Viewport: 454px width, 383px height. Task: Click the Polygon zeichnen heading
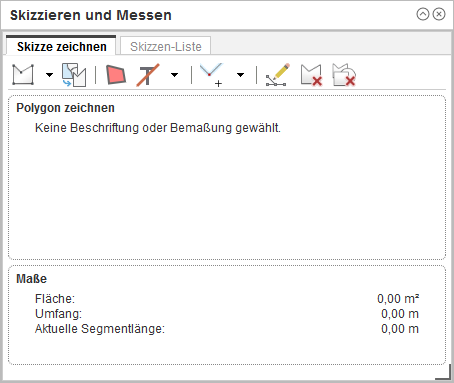[x=65, y=108]
